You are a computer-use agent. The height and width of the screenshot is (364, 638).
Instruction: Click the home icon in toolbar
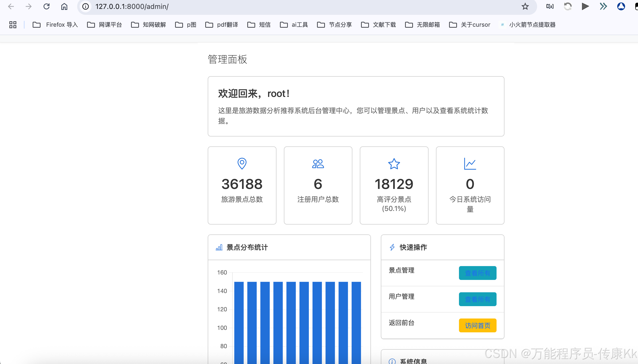[x=64, y=6]
